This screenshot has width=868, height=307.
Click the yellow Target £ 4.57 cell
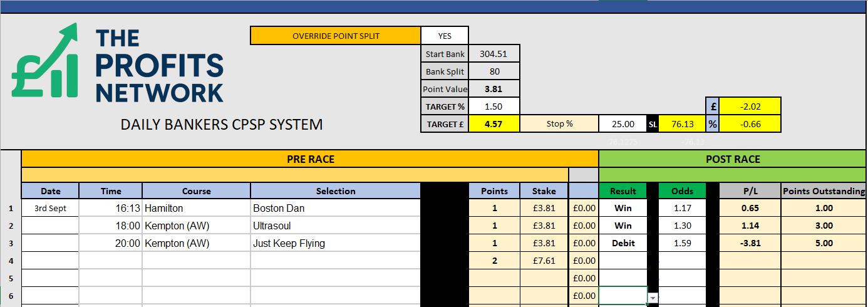pos(494,124)
